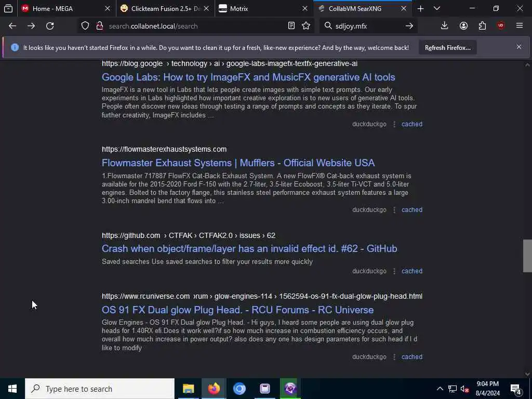The image size is (532, 399).
Task: Toggle reader view icon in address bar
Action: (291, 26)
